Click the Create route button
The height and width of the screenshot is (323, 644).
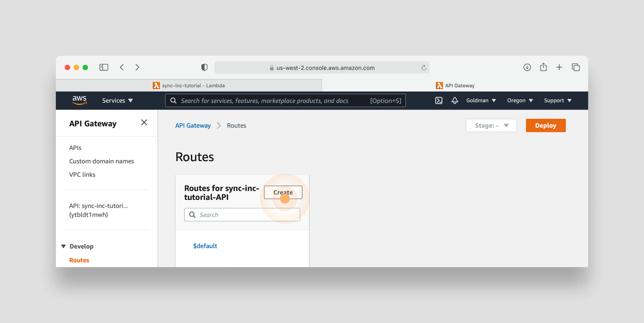(x=283, y=192)
